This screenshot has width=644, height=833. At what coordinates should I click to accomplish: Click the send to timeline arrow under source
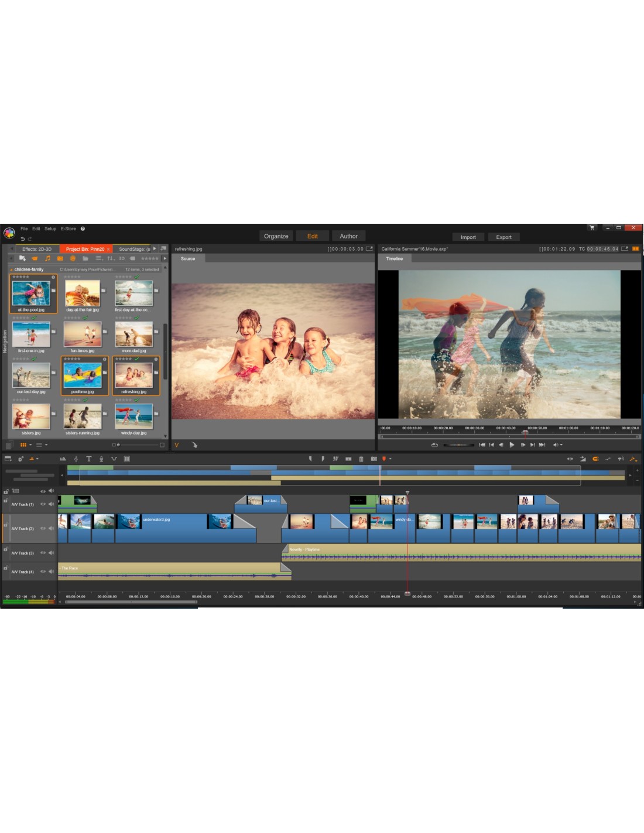194,445
